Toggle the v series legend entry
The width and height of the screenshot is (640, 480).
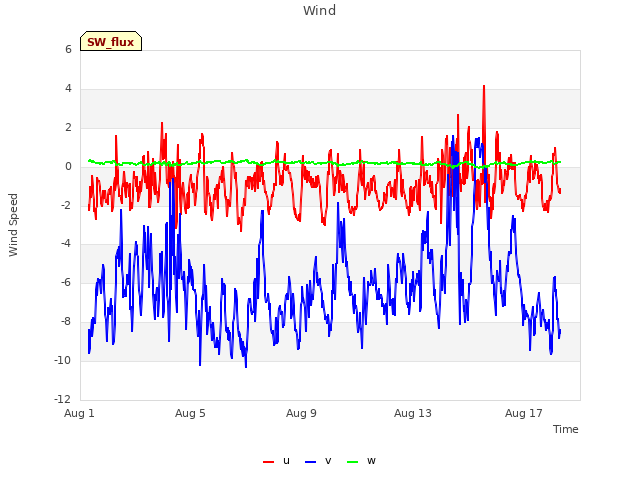[x=318, y=461]
